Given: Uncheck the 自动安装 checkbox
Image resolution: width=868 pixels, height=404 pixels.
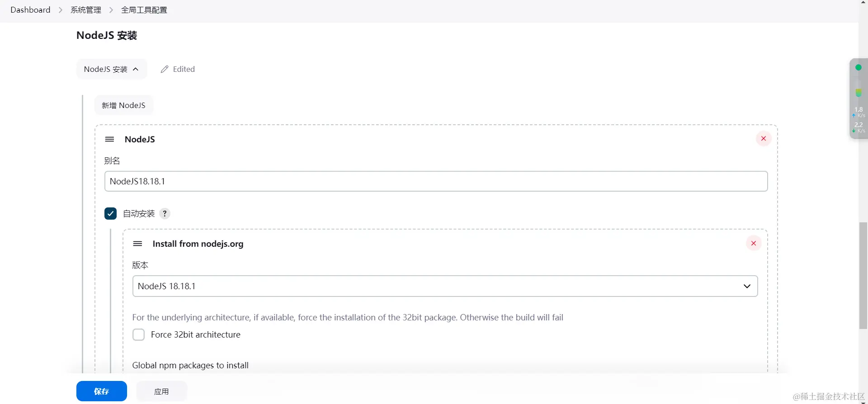Looking at the screenshot, I should (x=110, y=214).
